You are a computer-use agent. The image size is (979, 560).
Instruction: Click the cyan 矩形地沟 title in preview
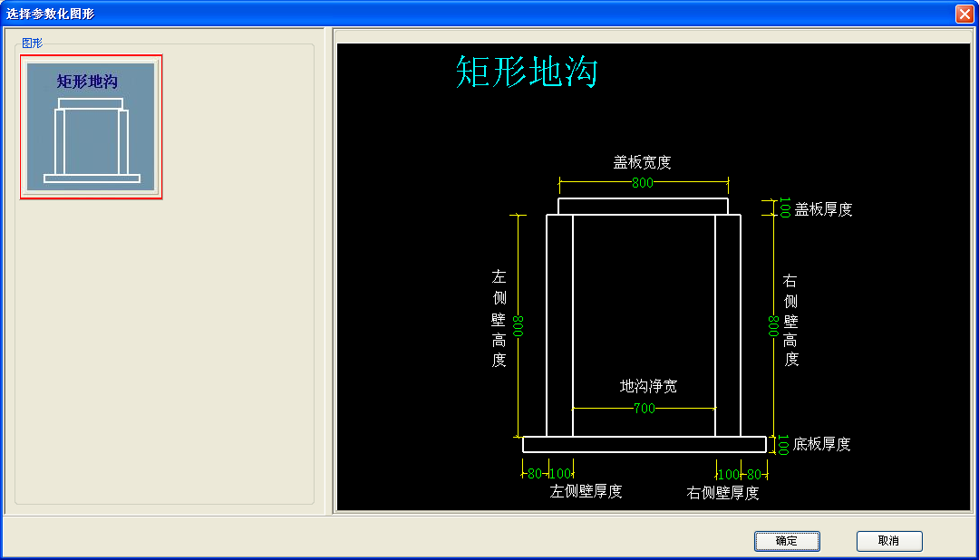[x=527, y=72]
